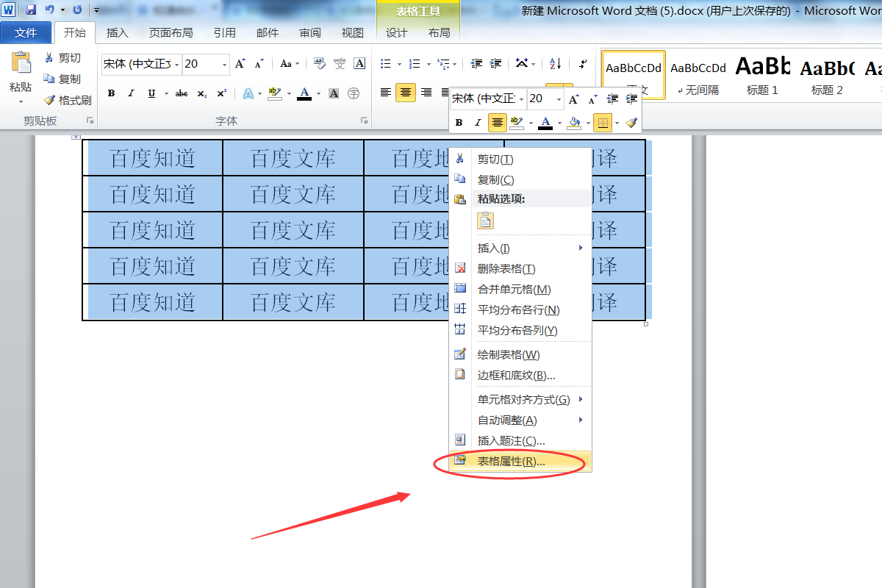This screenshot has height=588, width=882.
Task: Click the Save icon in quick access toolbar
Action: tap(31, 10)
